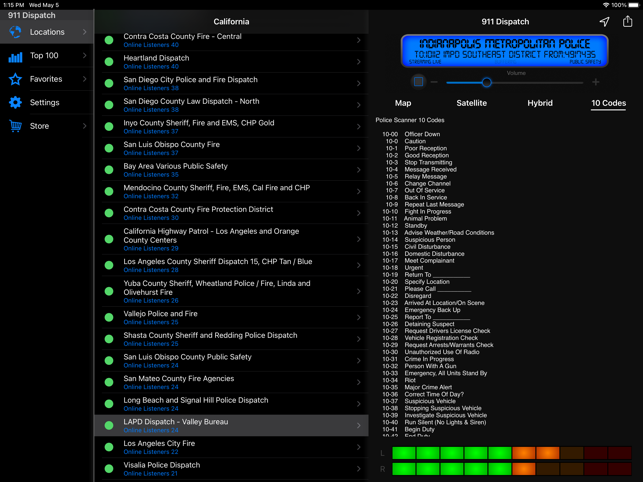Click 10-40 Run Silent code
The height and width of the screenshot is (482, 643).
[434, 422]
